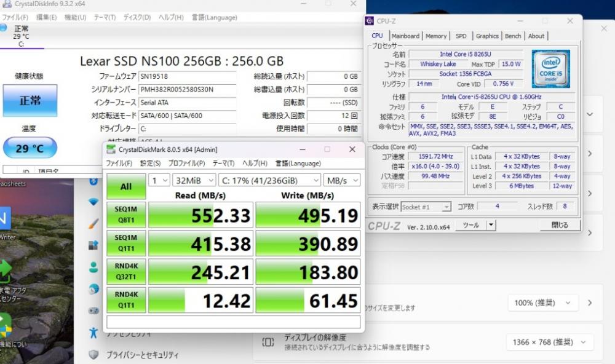Click the display resolution icon in Settings
Image resolution: width=615 pixels, height=364 pixels.
(268, 342)
